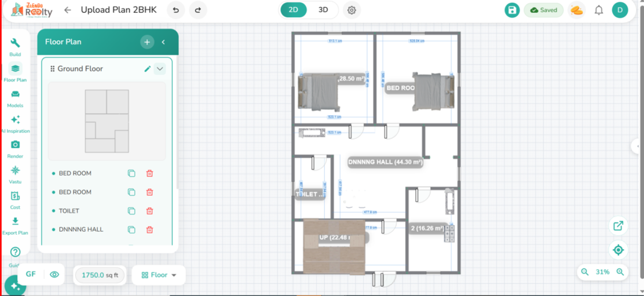Collapse the Floor Plan panel
The image size is (644, 296).
click(x=163, y=42)
